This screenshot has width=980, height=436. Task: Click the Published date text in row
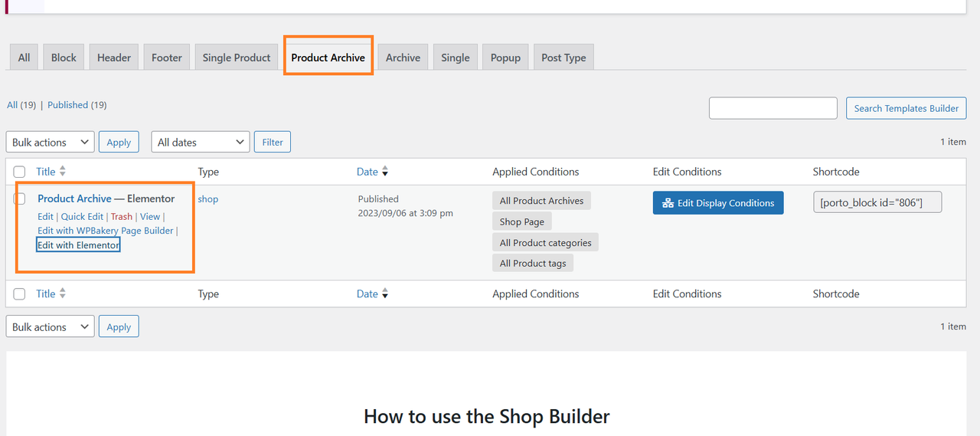pos(405,205)
